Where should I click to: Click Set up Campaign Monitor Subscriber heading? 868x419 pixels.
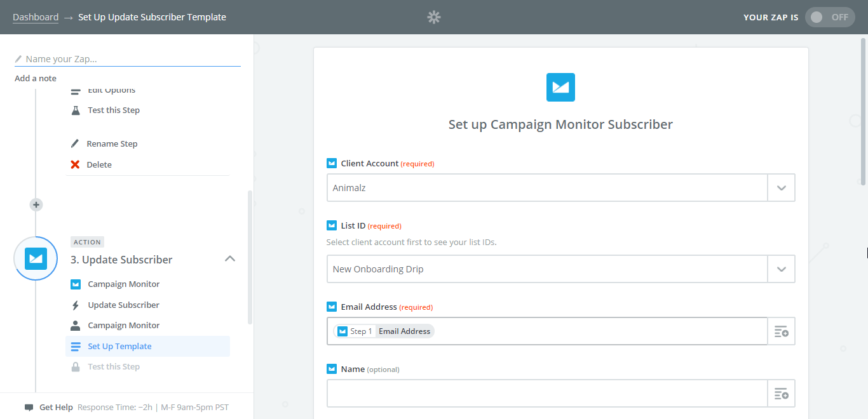point(560,124)
